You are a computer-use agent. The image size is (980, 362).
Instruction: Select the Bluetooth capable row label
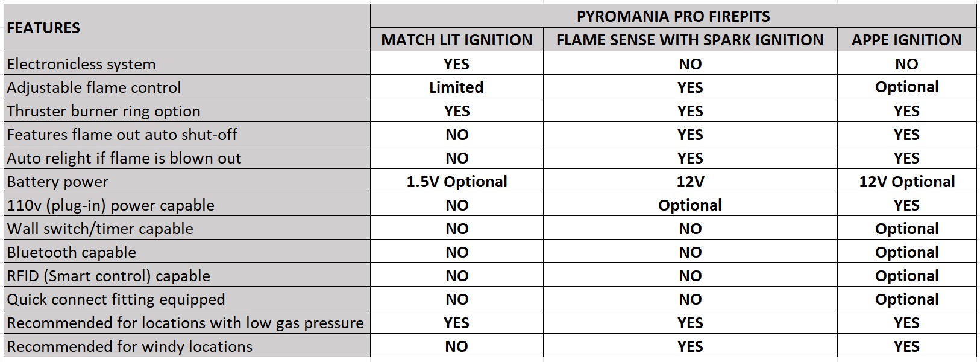click(x=187, y=252)
